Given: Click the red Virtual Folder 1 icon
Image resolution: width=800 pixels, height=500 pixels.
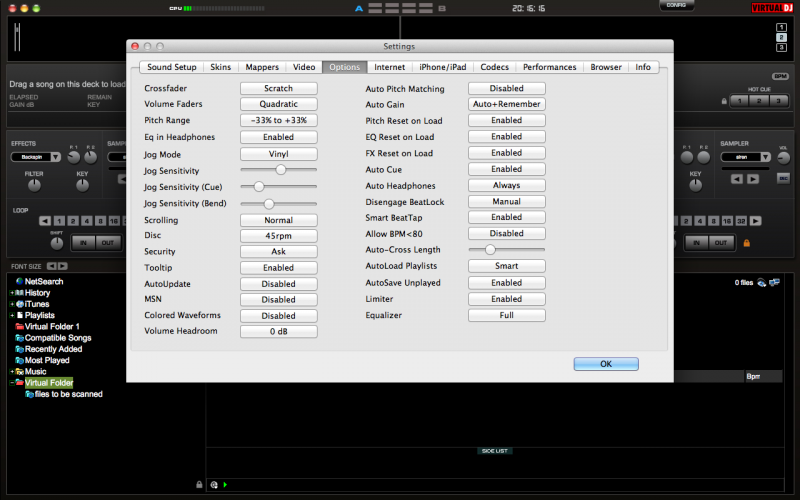Looking at the screenshot, I should pyautogui.click(x=19, y=327).
